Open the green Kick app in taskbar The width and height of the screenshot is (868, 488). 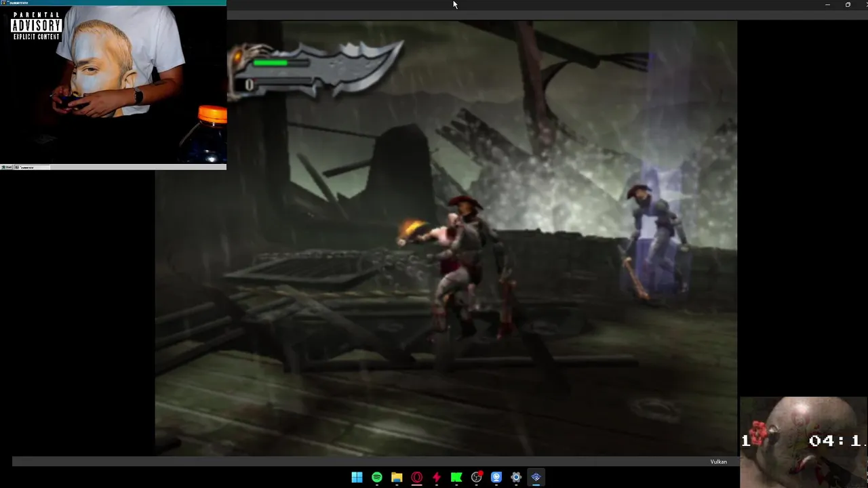point(456,477)
